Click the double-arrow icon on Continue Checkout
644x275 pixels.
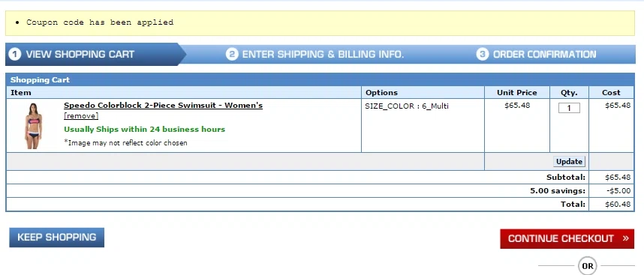coord(625,238)
